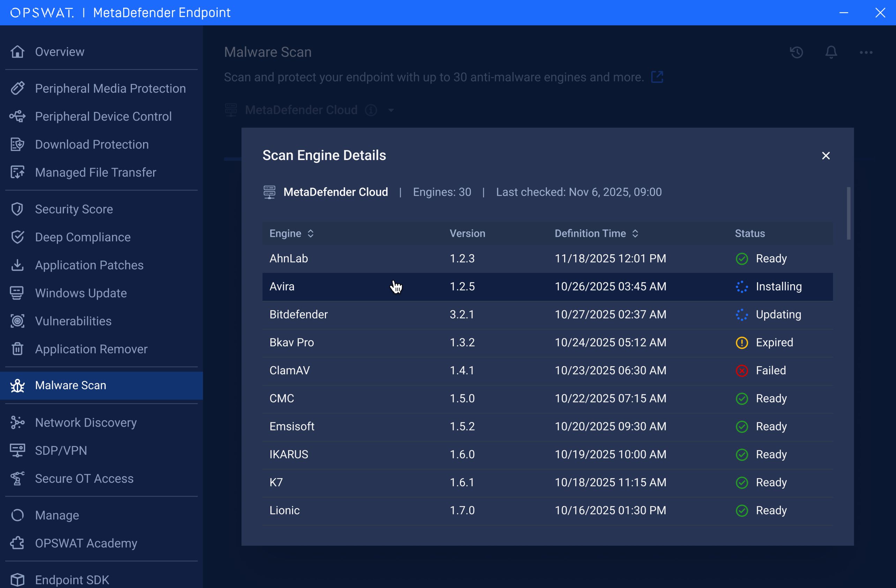The width and height of the screenshot is (896, 588).
Task: Click MetaDefender Cloud server icon in dialog
Action: (x=269, y=192)
